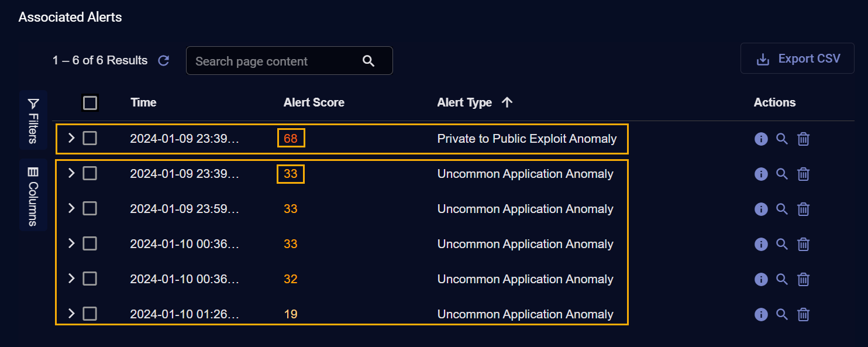Click the magnifier icon in search box

pos(368,61)
